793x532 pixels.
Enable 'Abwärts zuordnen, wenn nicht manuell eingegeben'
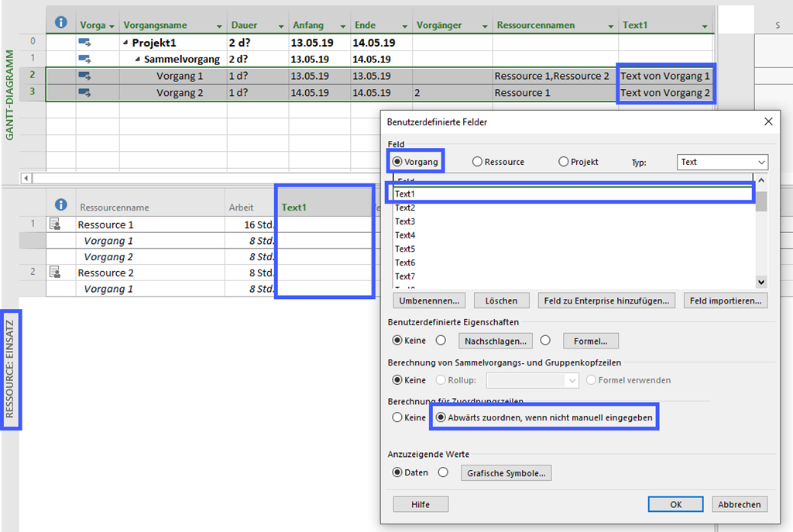pyautogui.click(x=440, y=417)
